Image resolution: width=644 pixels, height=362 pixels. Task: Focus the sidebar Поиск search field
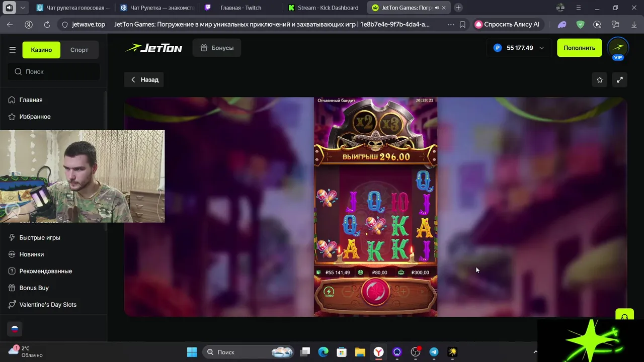[53, 71]
